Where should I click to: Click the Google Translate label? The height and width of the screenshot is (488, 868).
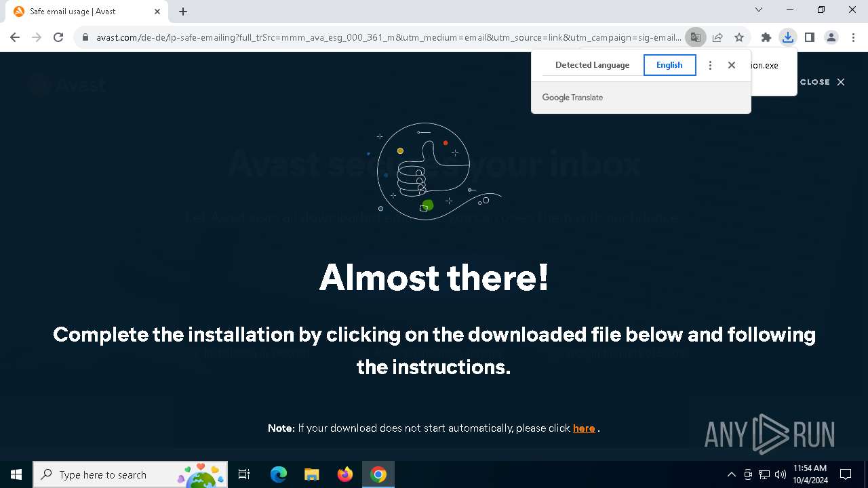(x=572, y=98)
